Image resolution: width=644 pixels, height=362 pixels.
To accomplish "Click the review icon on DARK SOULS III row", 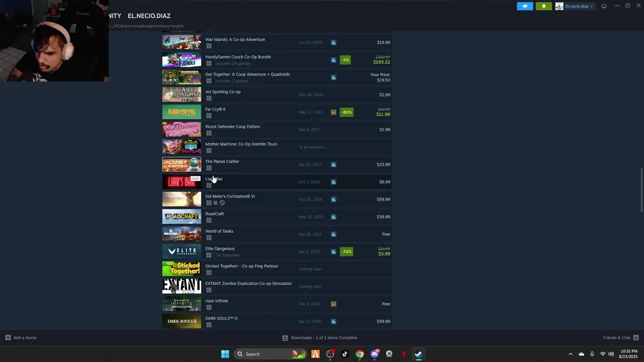I will 334,321.
